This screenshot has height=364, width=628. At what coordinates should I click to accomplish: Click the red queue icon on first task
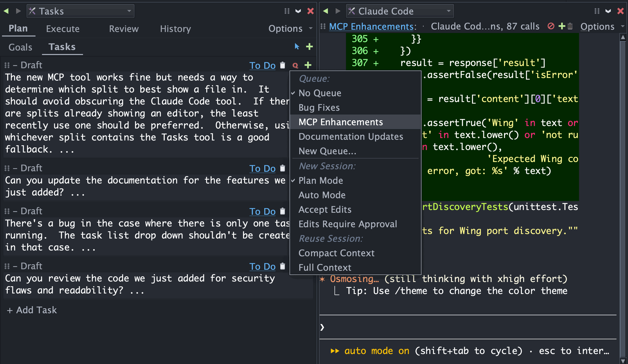(x=295, y=65)
